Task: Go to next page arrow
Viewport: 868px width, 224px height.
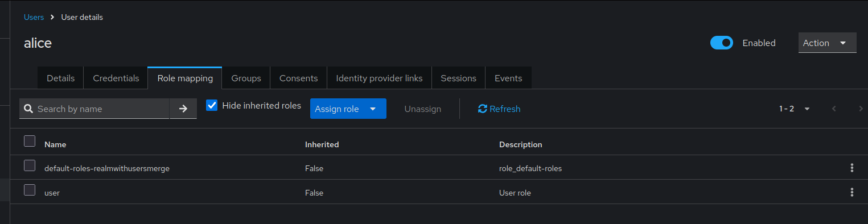Action: coord(861,109)
